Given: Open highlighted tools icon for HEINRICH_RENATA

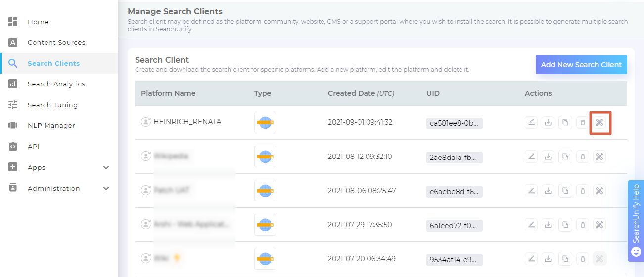Looking at the screenshot, I should pyautogui.click(x=600, y=123).
